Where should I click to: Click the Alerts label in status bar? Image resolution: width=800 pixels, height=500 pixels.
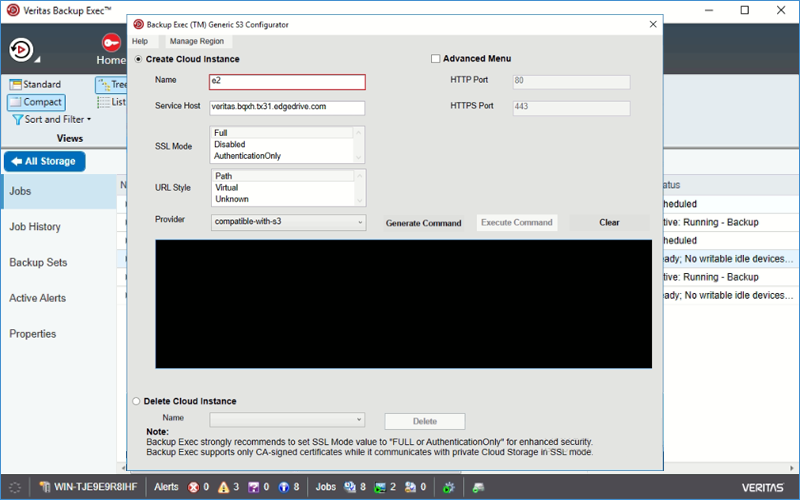point(166,487)
